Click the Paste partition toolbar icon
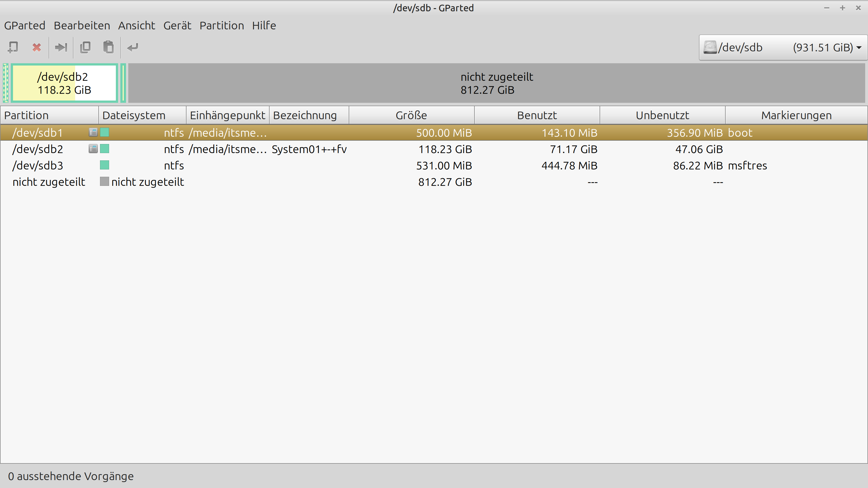The image size is (868, 488). pos(108,47)
